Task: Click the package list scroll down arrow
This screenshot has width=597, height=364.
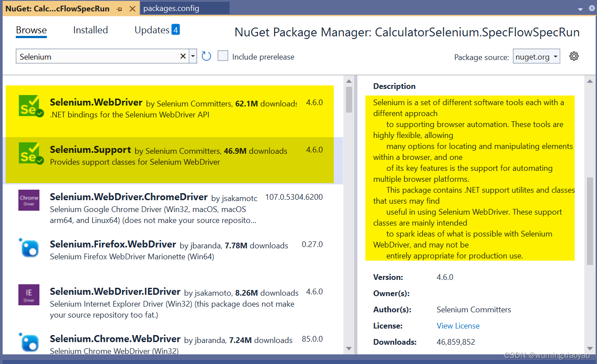Action: [349, 349]
